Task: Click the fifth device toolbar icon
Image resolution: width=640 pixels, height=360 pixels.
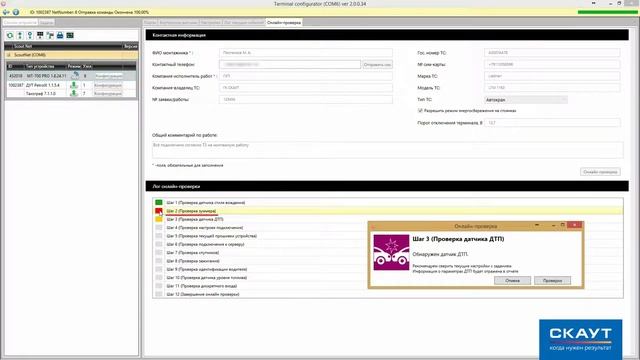Action: 50,36
